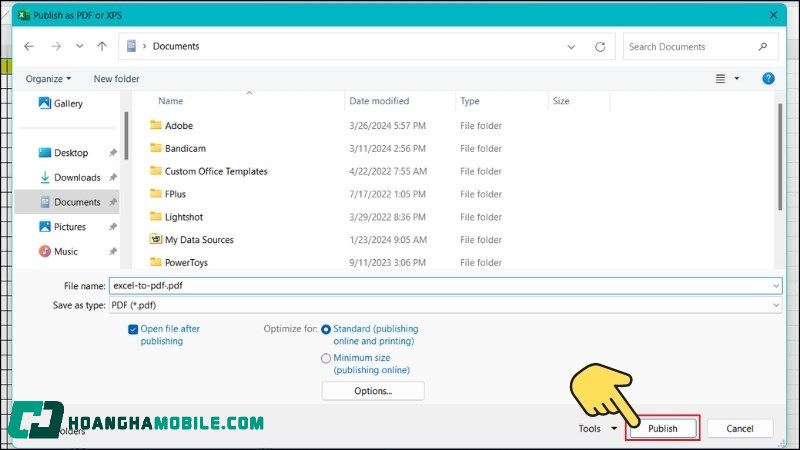Open the My Data Sources folder

pos(199,240)
